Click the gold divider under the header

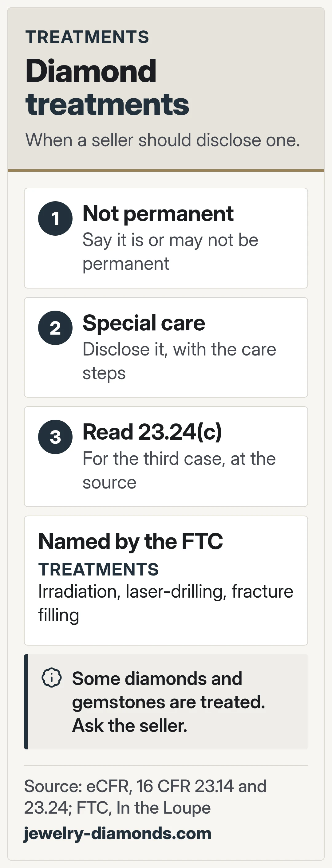tap(166, 171)
